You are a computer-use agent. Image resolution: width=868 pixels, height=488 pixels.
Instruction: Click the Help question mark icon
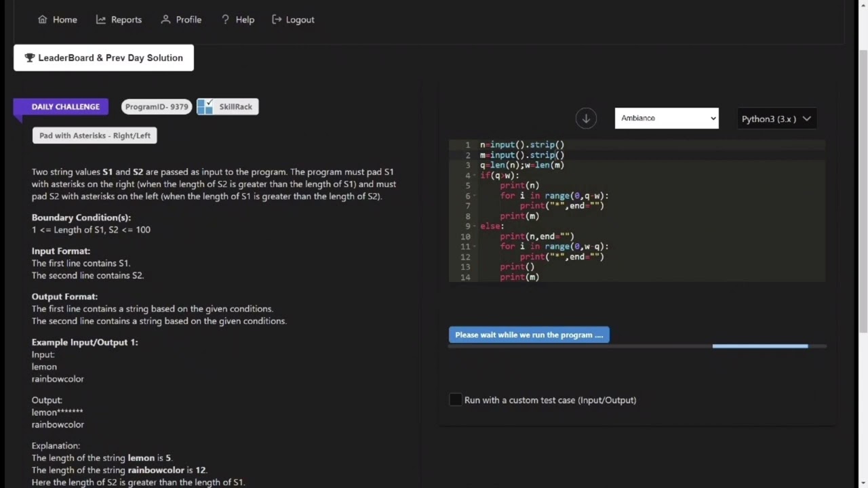click(225, 20)
